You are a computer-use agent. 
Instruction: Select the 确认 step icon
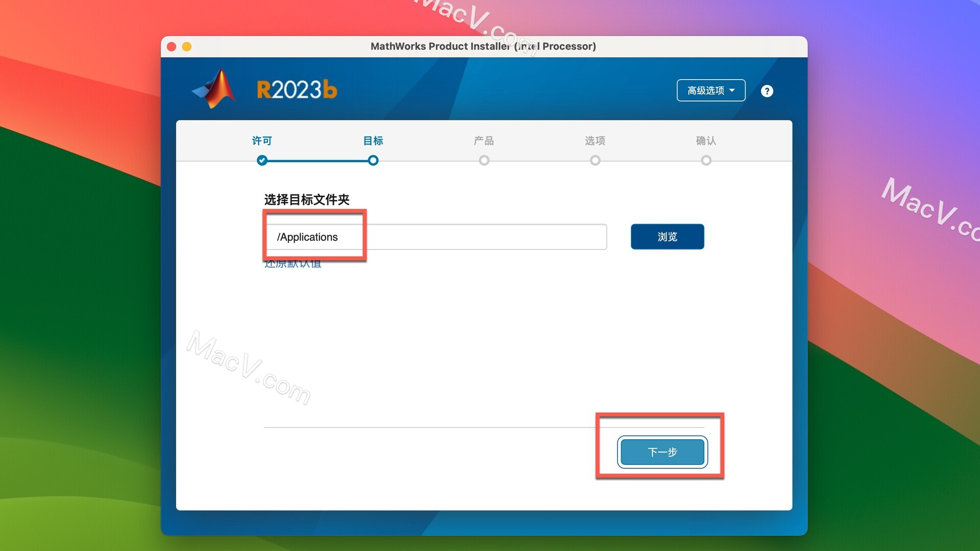click(x=706, y=160)
